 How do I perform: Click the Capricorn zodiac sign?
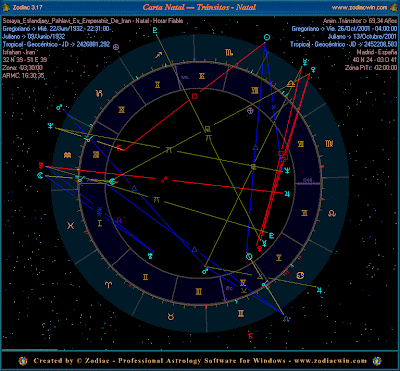pos(99,94)
